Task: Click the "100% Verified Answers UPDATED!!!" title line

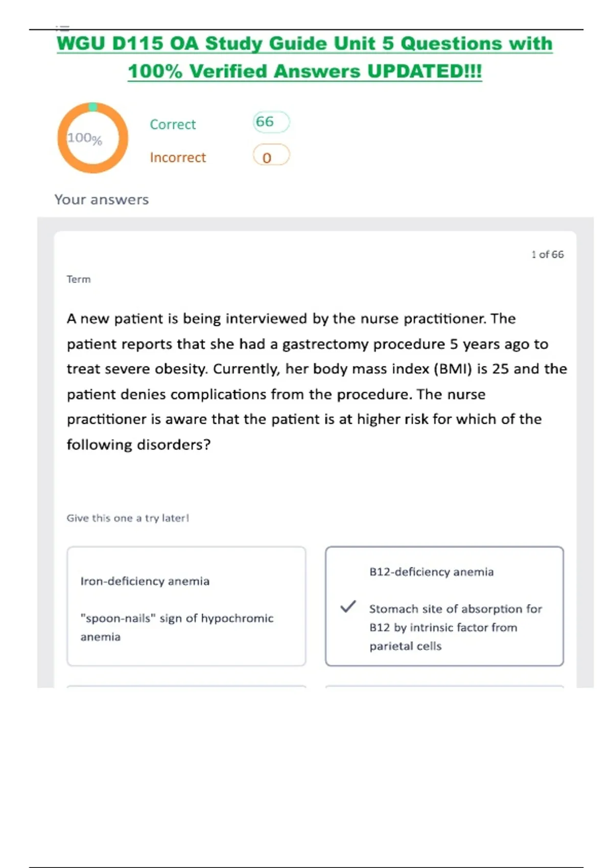Action: pyautogui.click(x=304, y=71)
